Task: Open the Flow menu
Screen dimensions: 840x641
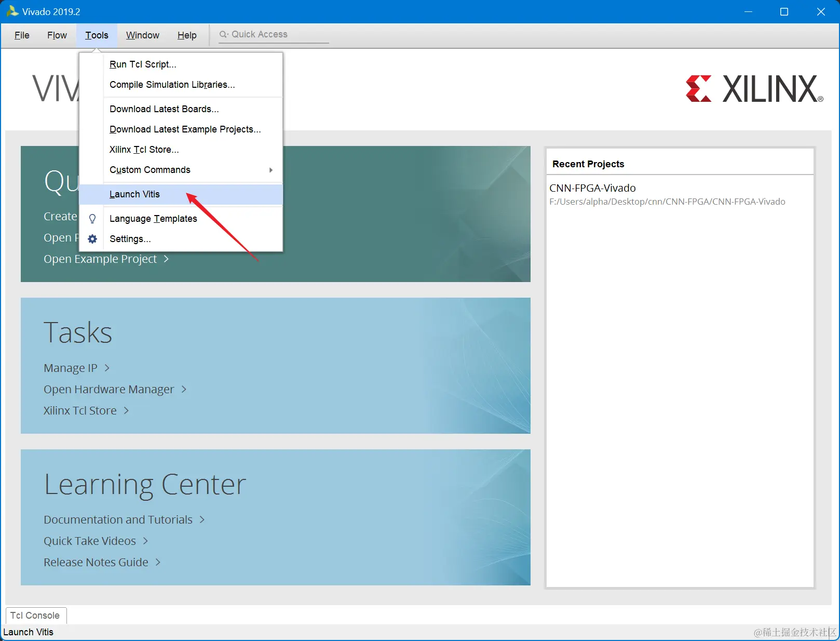Action: click(x=57, y=35)
